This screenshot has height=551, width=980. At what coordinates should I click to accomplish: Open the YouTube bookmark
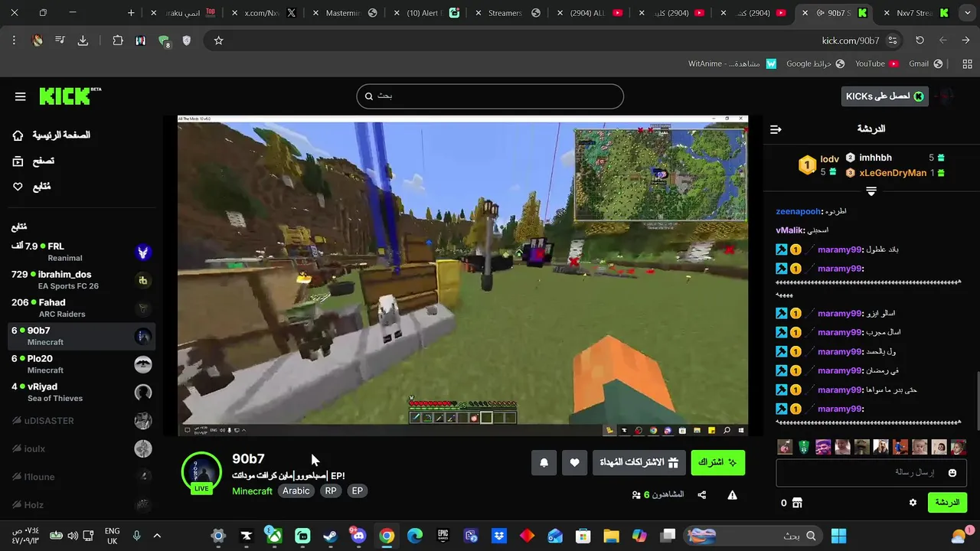pos(876,64)
